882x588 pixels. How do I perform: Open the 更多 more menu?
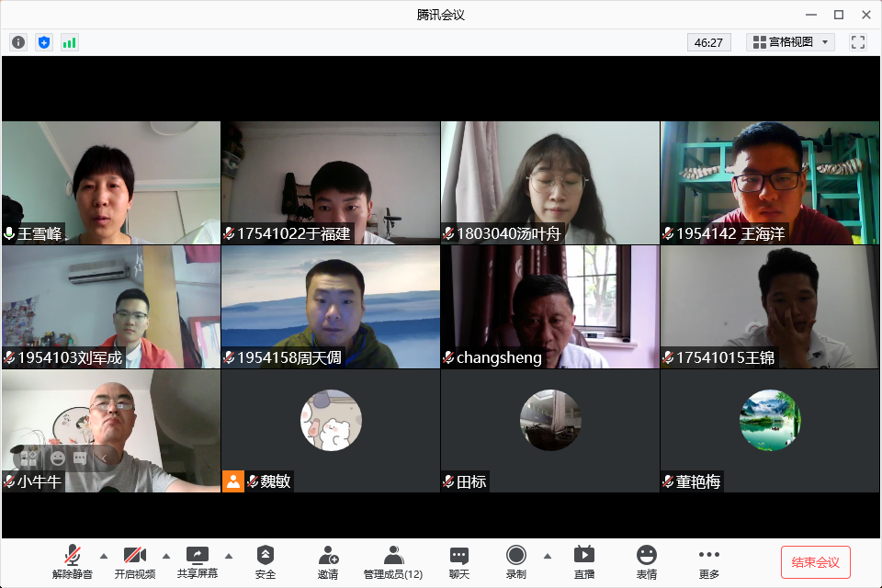[708, 561]
